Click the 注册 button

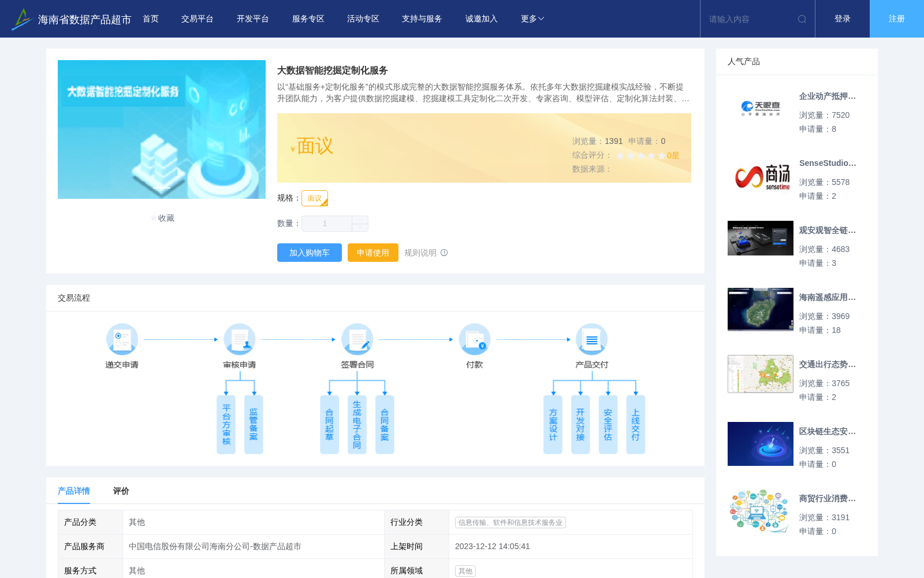[x=897, y=19]
